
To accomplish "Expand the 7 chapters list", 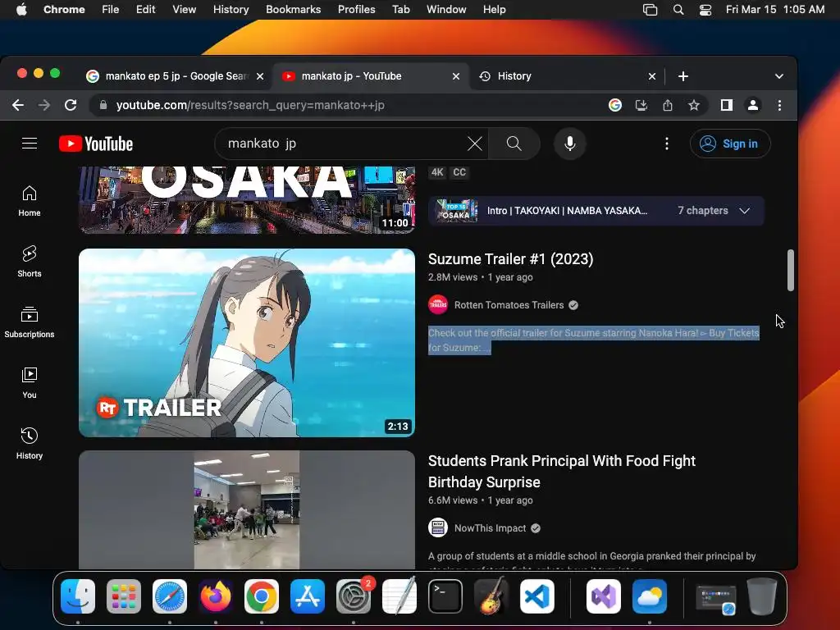I will (x=745, y=211).
